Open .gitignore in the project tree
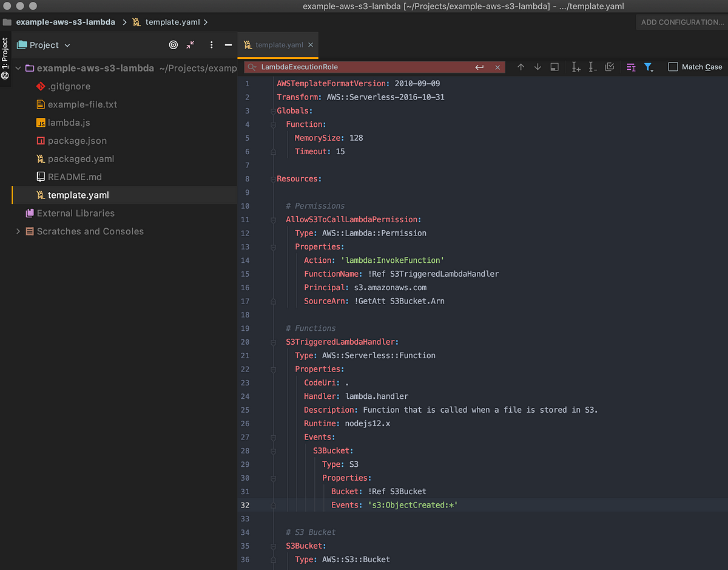Image resolution: width=728 pixels, height=570 pixels. tap(69, 86)
